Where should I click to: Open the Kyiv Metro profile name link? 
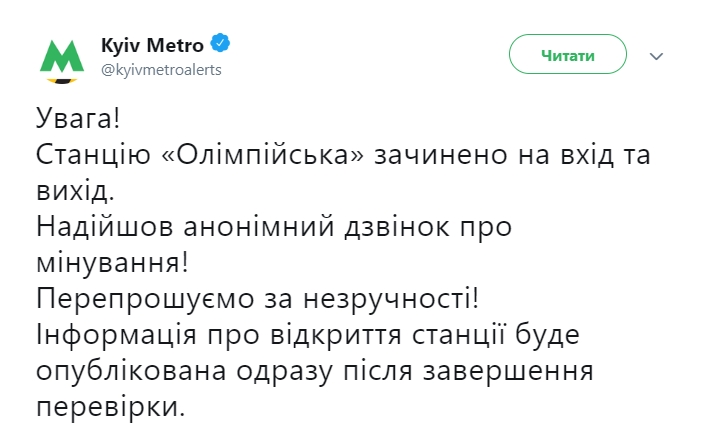(152, 45)
